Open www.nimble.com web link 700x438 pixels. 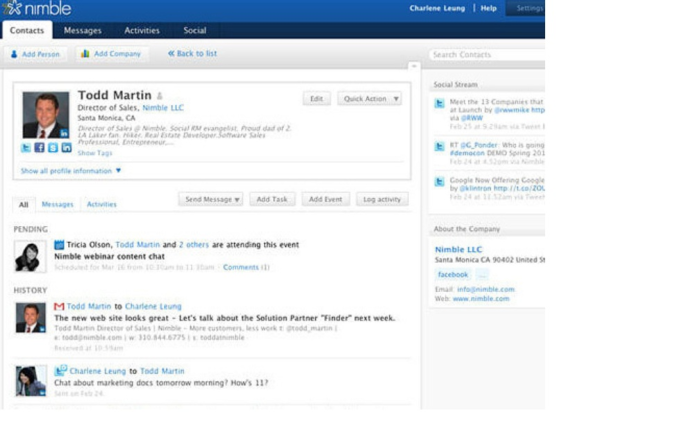pos(481,299)
